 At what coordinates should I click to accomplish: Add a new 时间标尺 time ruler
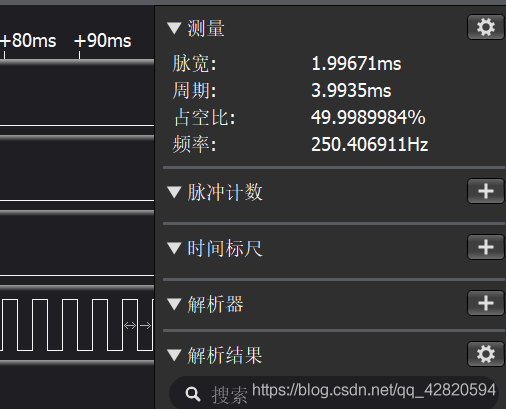486,247
